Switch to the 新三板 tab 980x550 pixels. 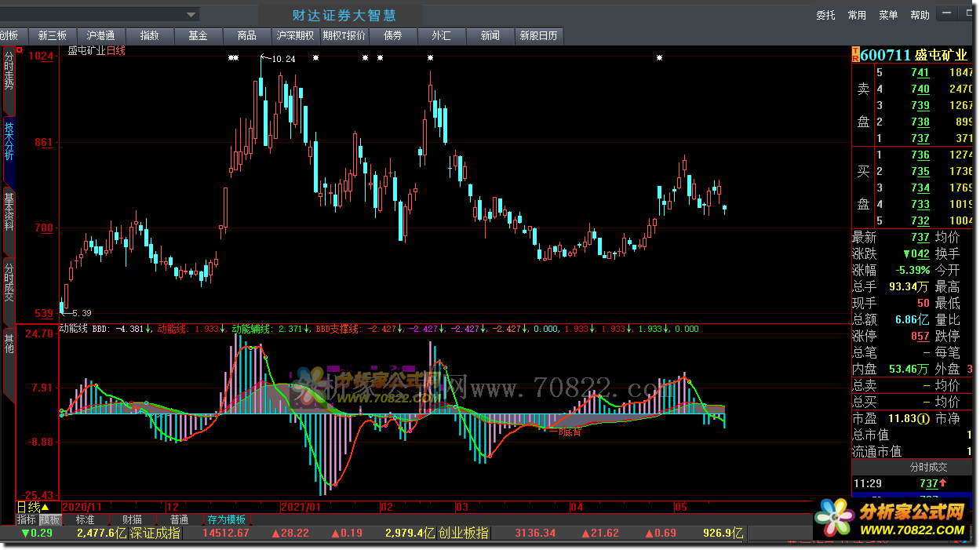click(x=53, y=35)
